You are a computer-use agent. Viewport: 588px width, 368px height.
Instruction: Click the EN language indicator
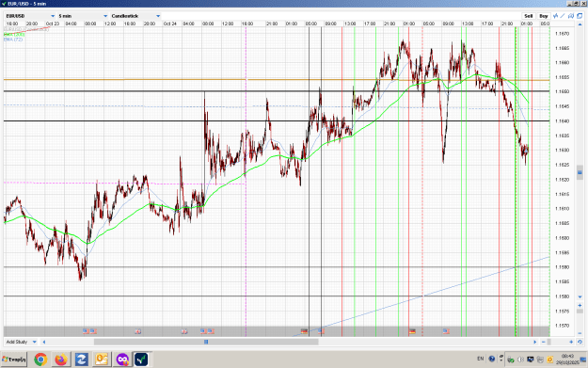(481, 359)
